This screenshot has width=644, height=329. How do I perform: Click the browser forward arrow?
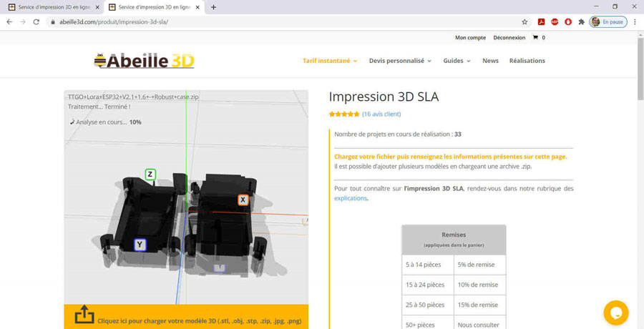click(23, 21)
